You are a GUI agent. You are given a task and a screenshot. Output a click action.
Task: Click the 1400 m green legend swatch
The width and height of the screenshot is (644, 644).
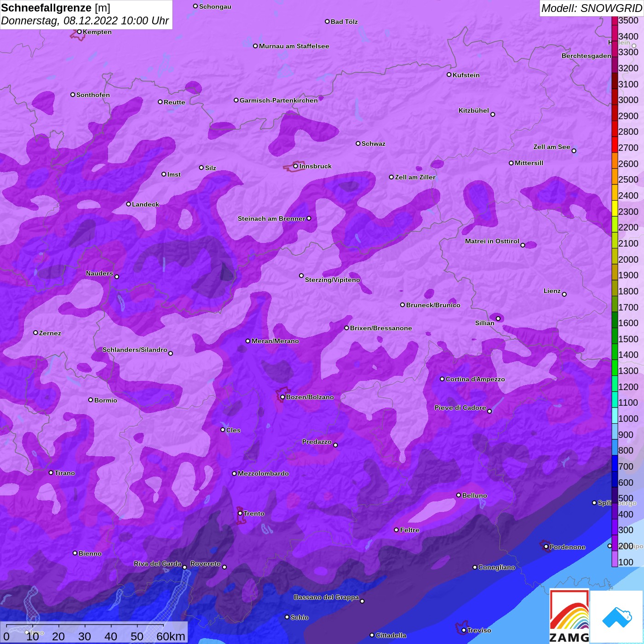[x=615, y=352]
